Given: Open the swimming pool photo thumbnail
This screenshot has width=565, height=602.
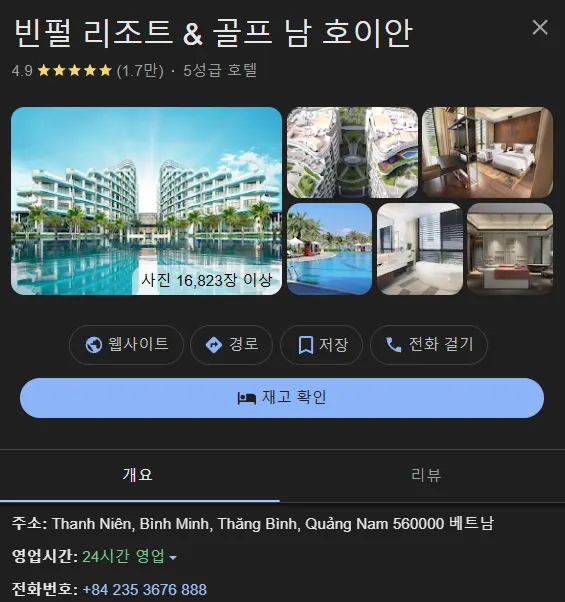Looking at the screenshot, I should (329, 249).
